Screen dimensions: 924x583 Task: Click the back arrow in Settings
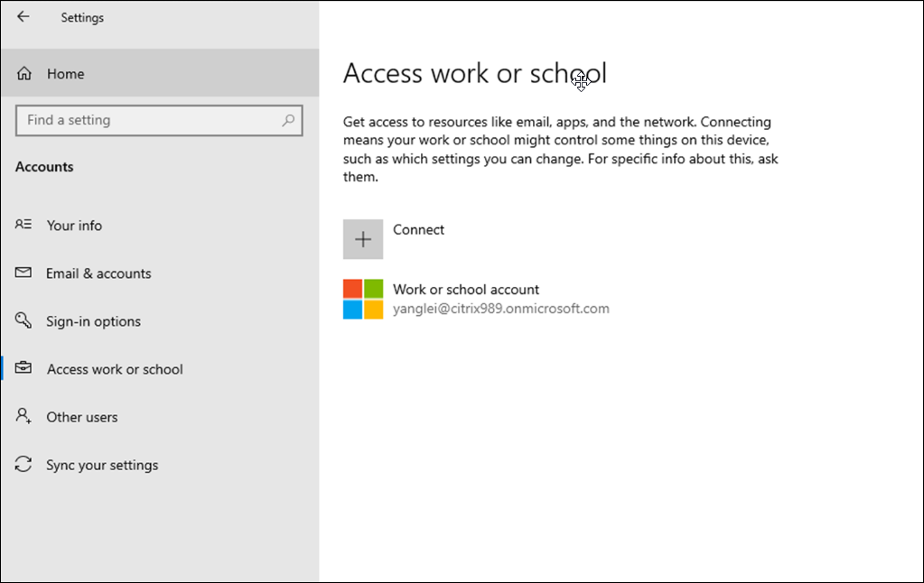point(23,17)
